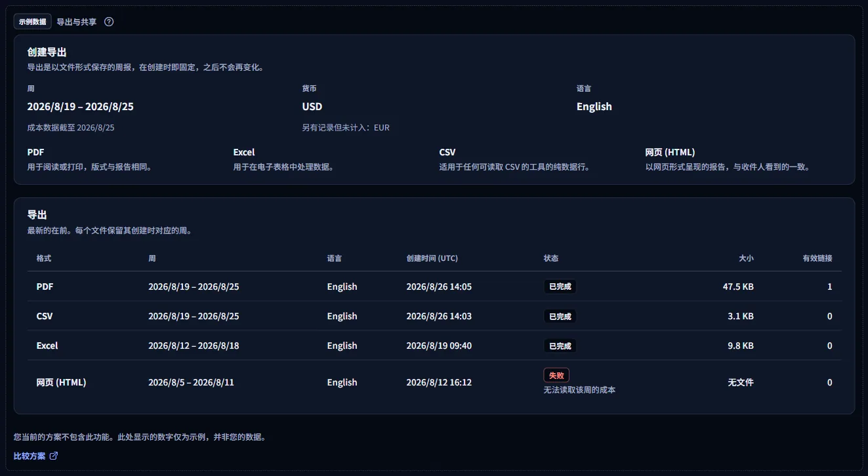Click the 有效链接 column header
Screen dimensions: 868x476
tap(817, 258)
